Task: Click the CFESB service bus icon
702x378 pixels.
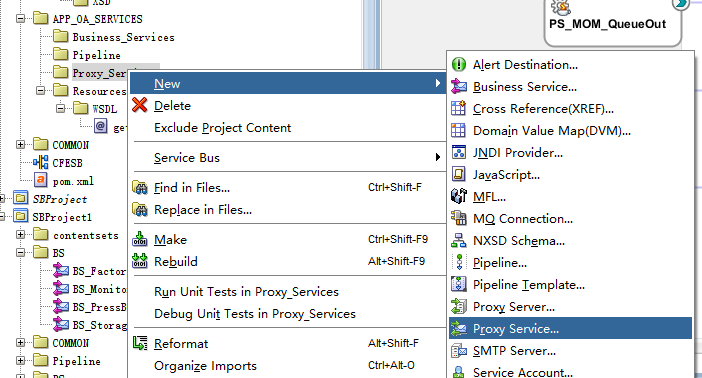Action: 41,163
